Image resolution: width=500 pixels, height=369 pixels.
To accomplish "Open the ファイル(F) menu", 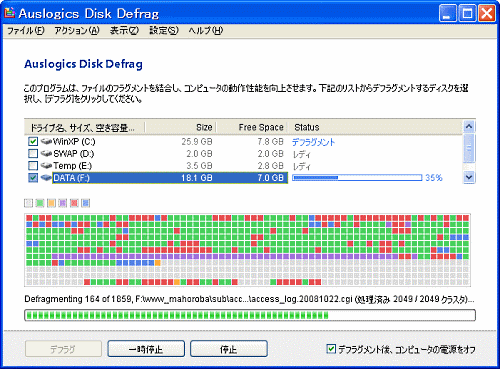I will click(x=26, y=31).
